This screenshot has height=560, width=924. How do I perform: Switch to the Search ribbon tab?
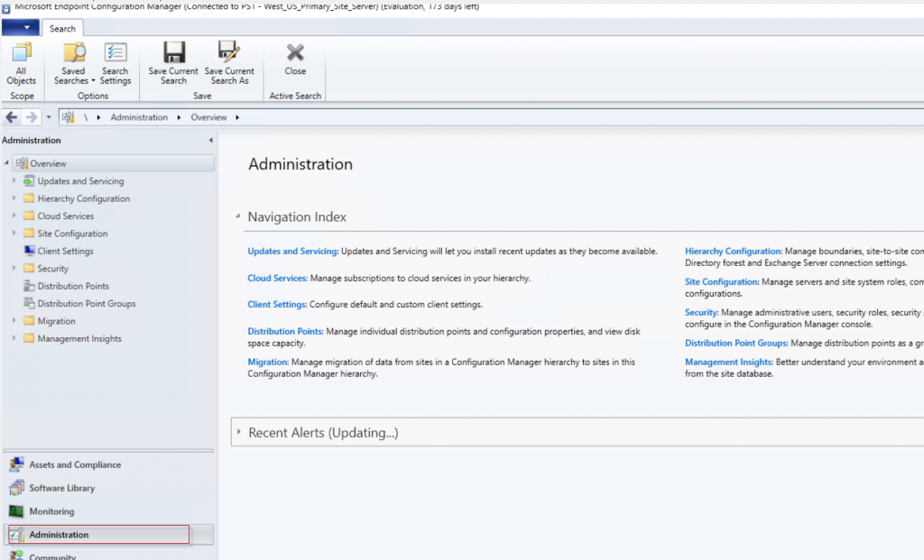62,28
